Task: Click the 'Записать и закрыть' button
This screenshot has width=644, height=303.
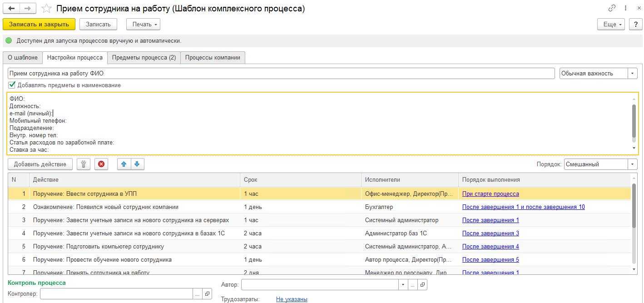Action: 39,25
